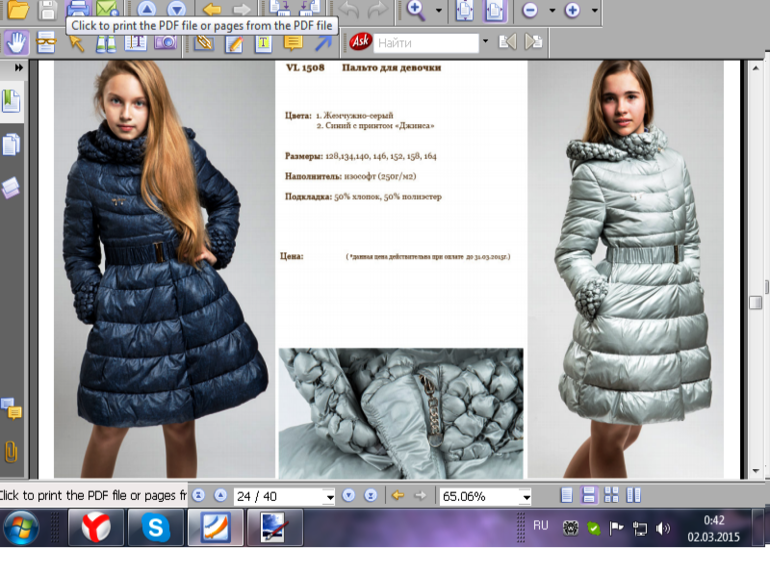Open the Layers panel in sidebar
This screenshot has height=578, width=770.
click(11, 187)
